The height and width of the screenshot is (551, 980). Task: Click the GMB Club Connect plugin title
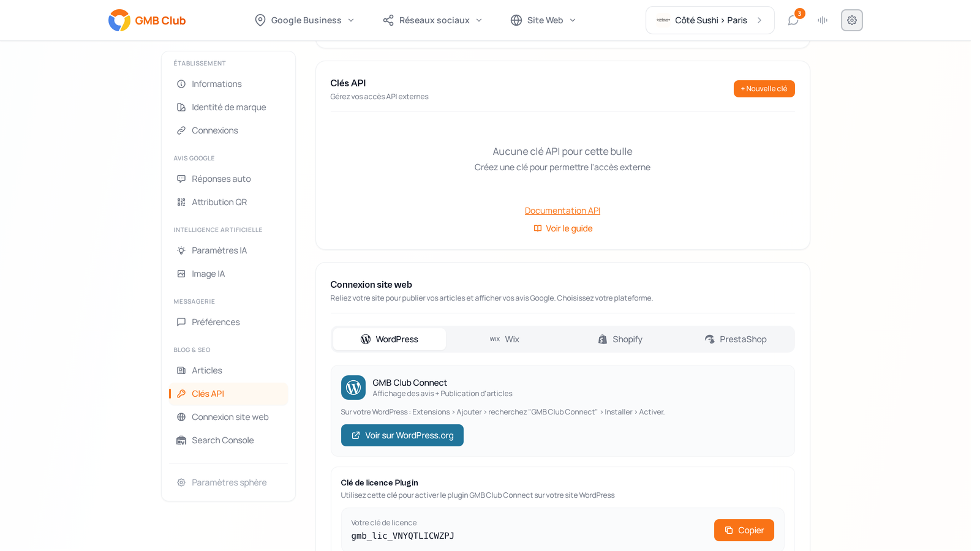(x=410, y=383)
